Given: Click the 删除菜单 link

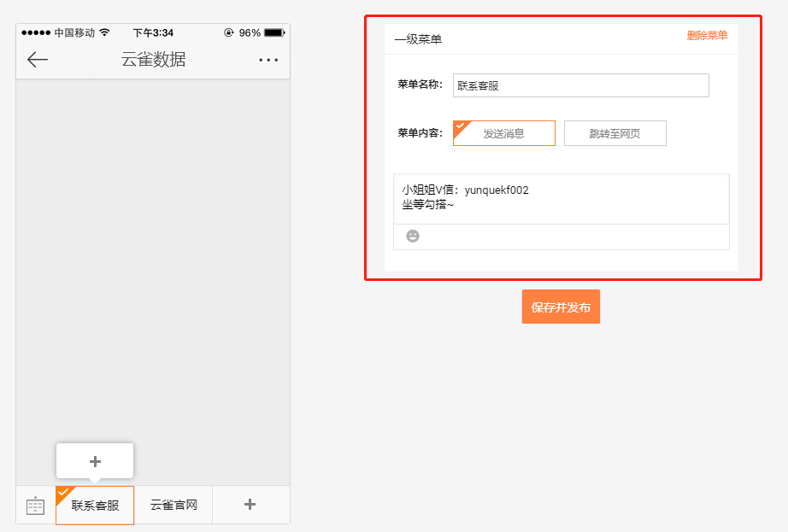Looking at the screenshot, I should (705, 36).
